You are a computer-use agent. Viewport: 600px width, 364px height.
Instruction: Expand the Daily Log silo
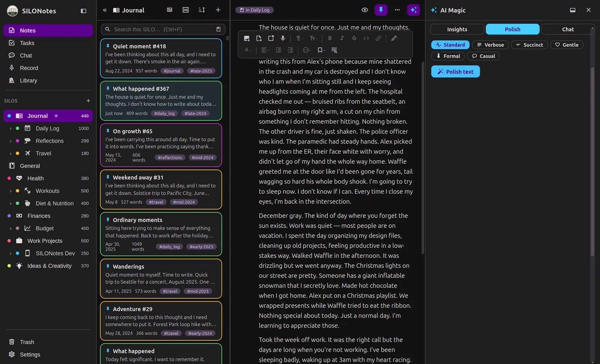pos(10,129)
